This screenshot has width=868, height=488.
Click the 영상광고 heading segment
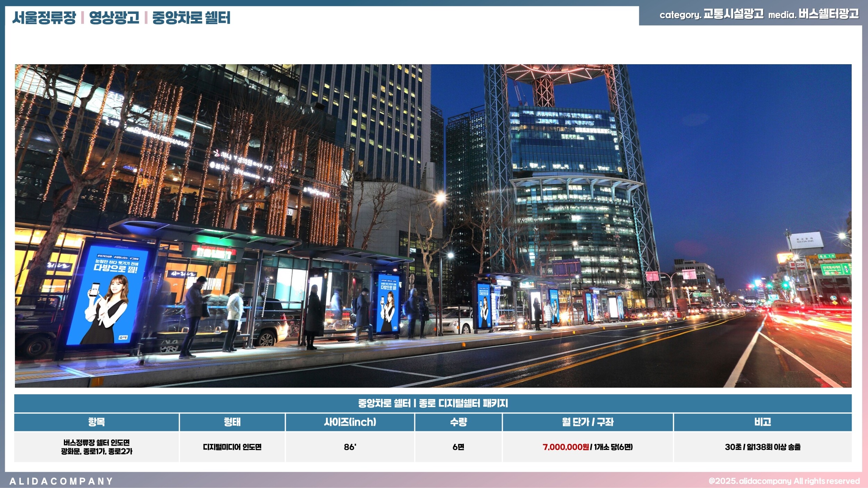[x=114, y=18]
